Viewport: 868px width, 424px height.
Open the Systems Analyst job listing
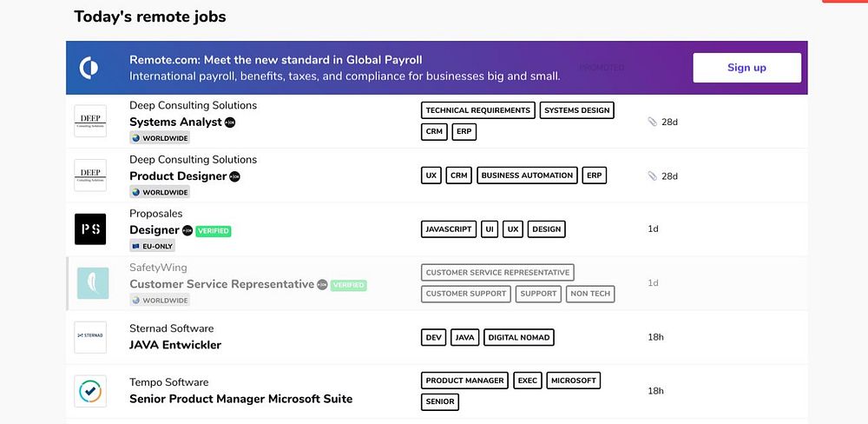pyautogui.click(x=175, y=123)
